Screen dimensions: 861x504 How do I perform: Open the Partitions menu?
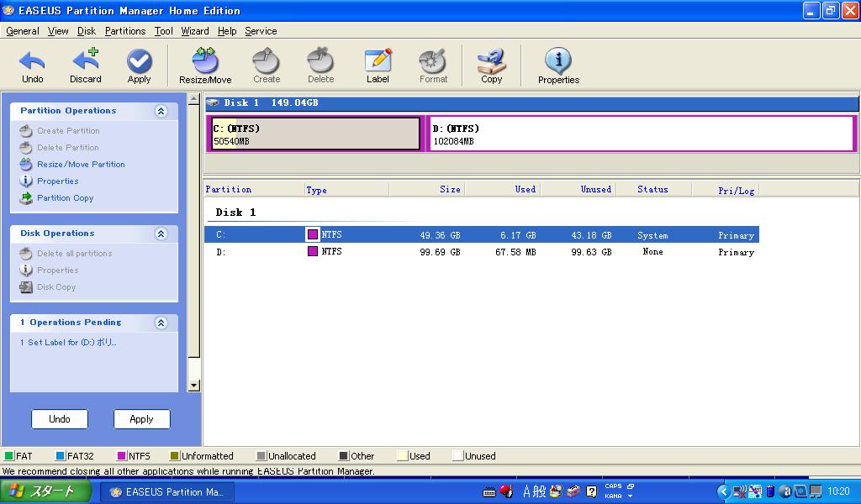(x=125, y=31)
